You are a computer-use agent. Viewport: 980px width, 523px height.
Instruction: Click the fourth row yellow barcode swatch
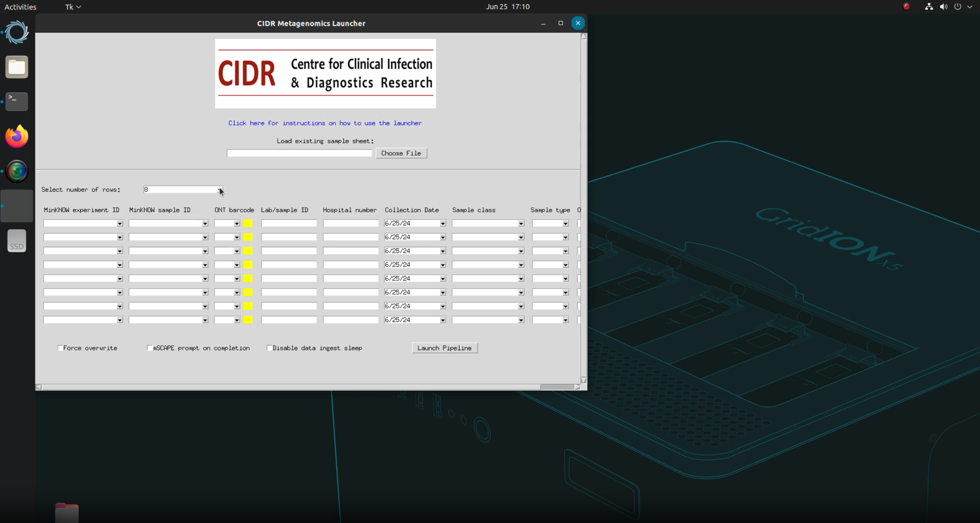click(248, 265)
